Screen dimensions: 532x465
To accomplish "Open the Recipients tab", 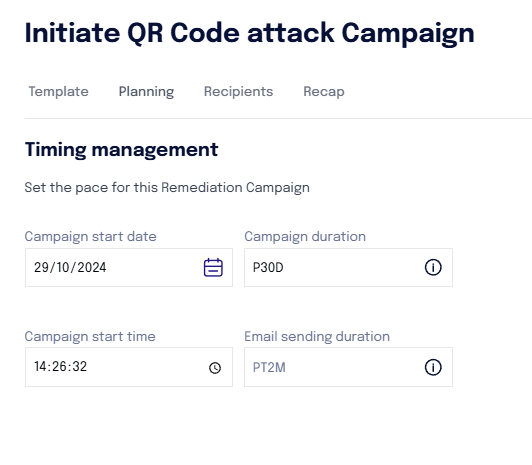I will coord(238,92).
